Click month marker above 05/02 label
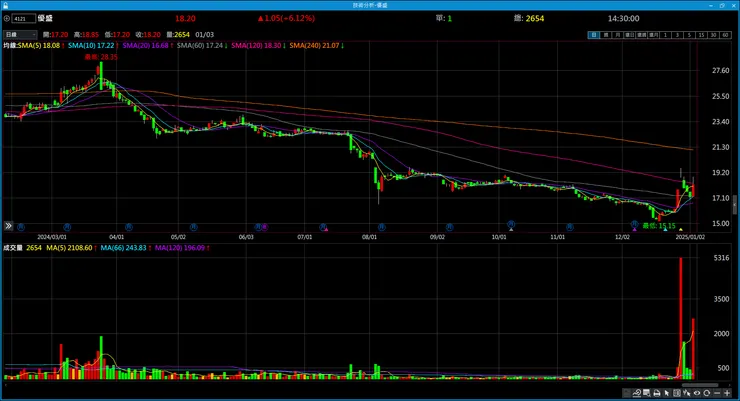 coord(193,227)
